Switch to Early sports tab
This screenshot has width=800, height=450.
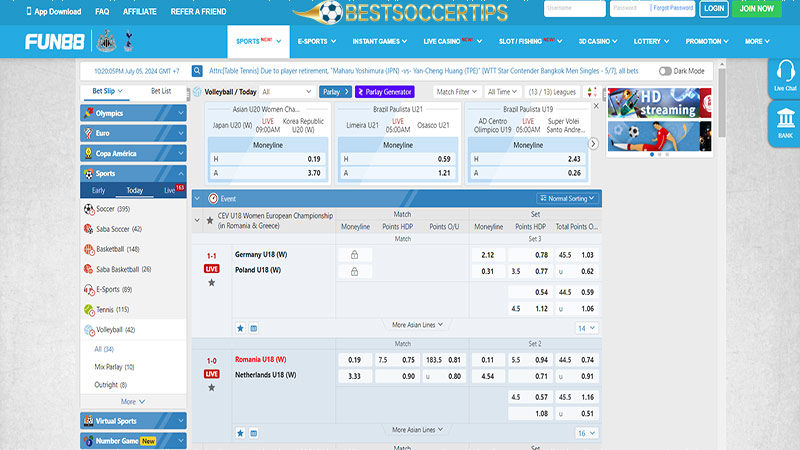(x=98, y=190)
